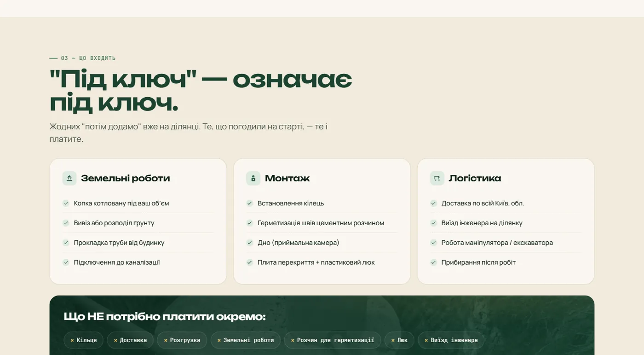The width and height of the screenshot is (644, 355).
Task: Click the Логістика card icon
Action: tap(437, 178)
